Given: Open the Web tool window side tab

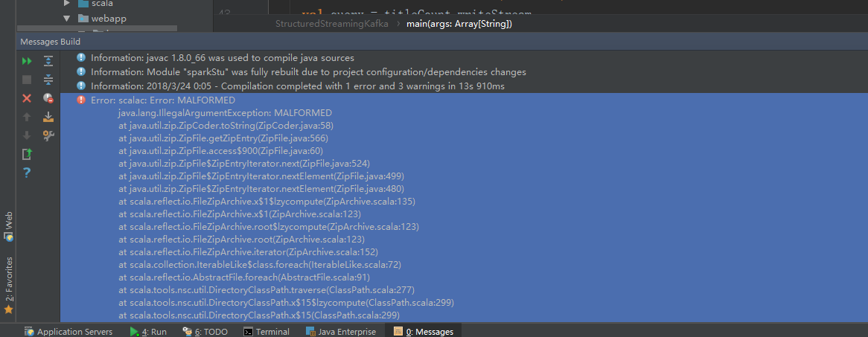Looking at the screenshot, I should coord(9,227).
